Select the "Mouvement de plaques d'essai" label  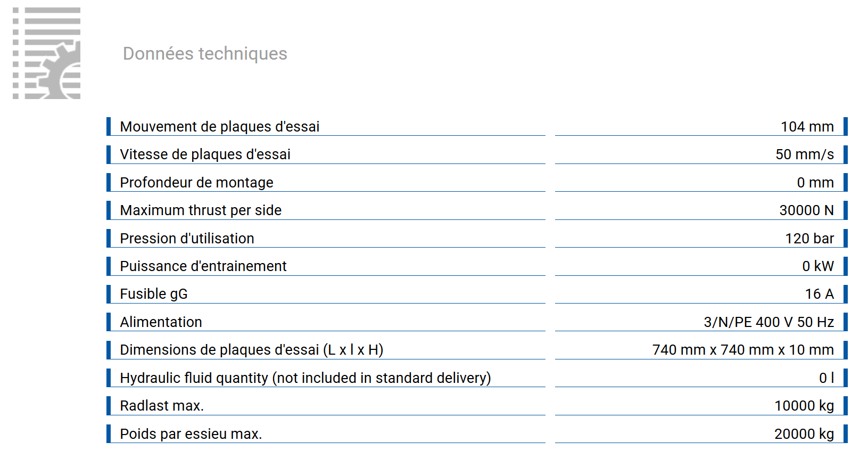tap(219, 127)
